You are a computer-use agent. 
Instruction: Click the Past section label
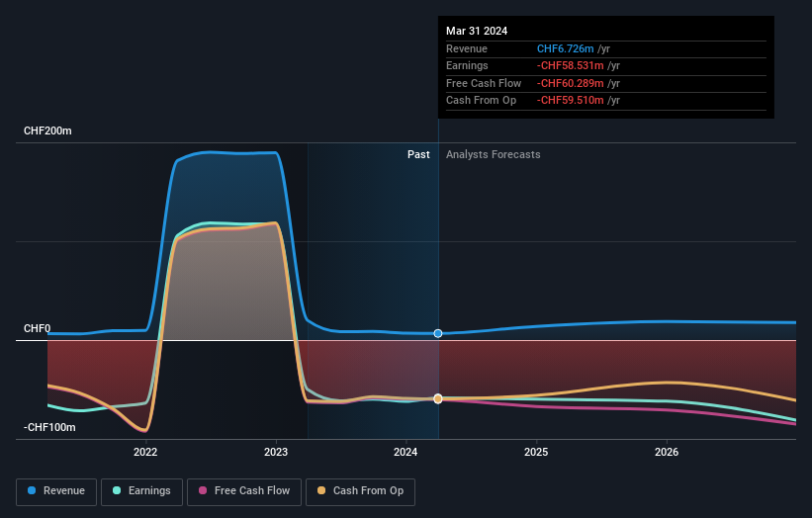[x=418, y=154]
